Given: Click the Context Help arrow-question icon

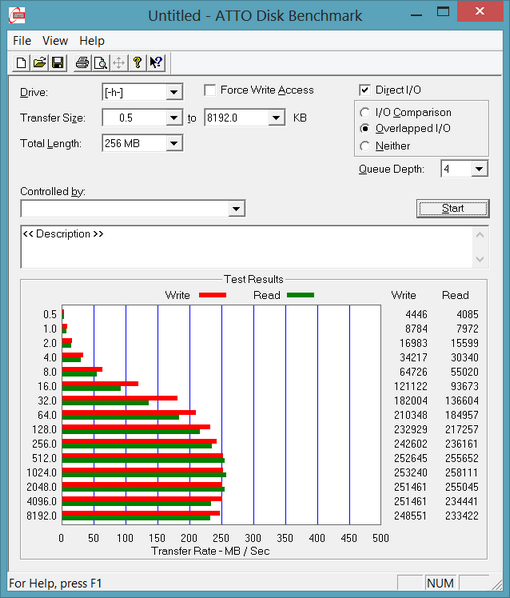Looking at the screenshot, I should point(156,63).
